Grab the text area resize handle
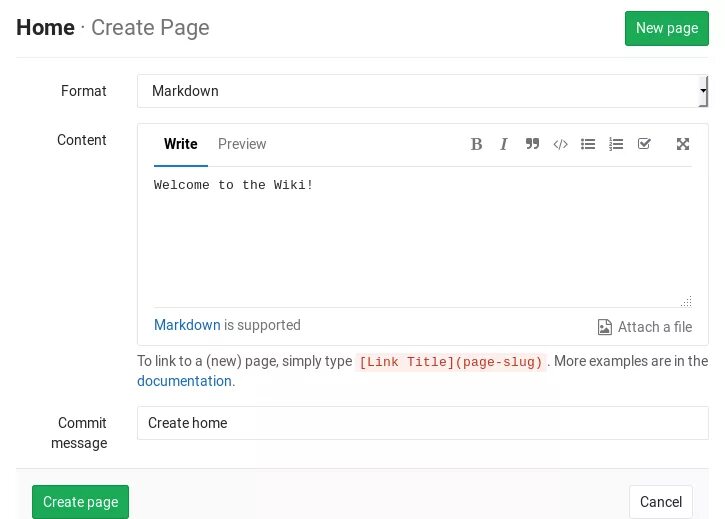The width and height of the screenshot is (725, 519). tap(686, 301)
